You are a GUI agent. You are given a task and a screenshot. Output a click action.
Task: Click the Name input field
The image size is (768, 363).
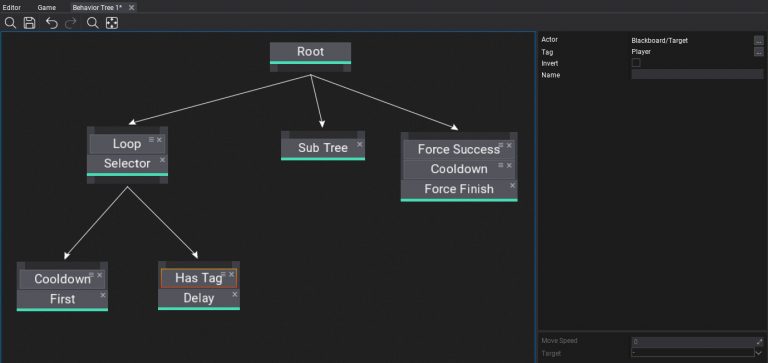pos(697,74)
